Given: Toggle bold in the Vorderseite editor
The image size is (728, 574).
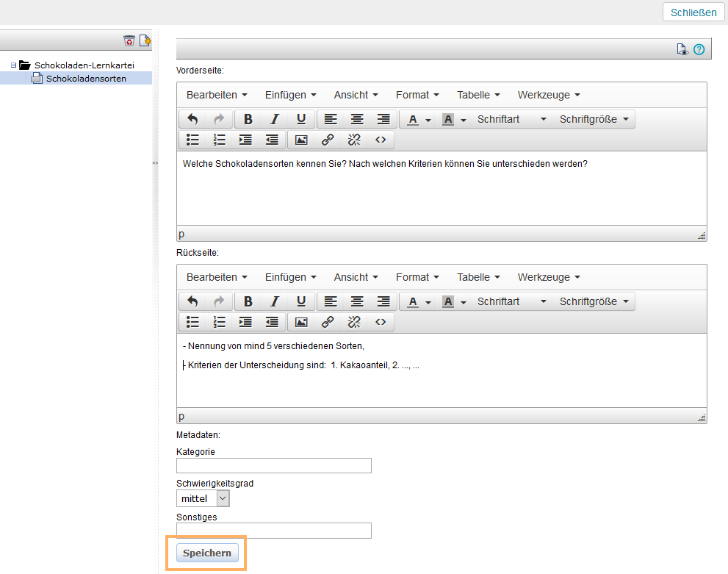Looking at the screenshot, I should (x=248, y=119).
